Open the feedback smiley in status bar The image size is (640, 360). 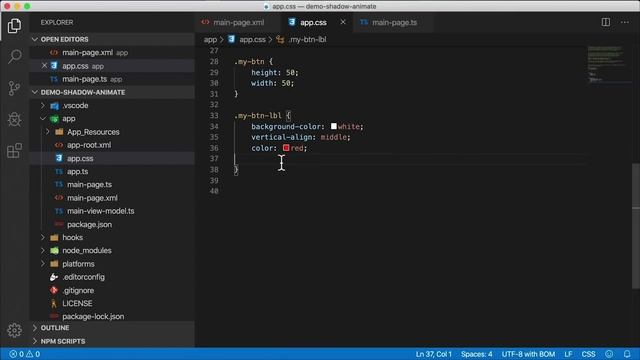(609, 354)
